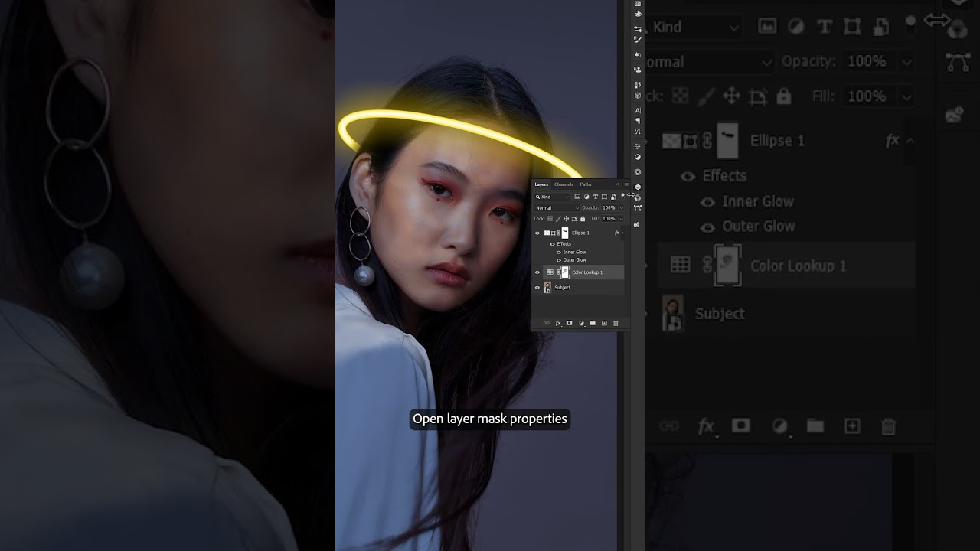Click the fx badge on Ellipse 1, small panel
The width and height of the screenshot is (980, 551).
(x=616, y=233)
